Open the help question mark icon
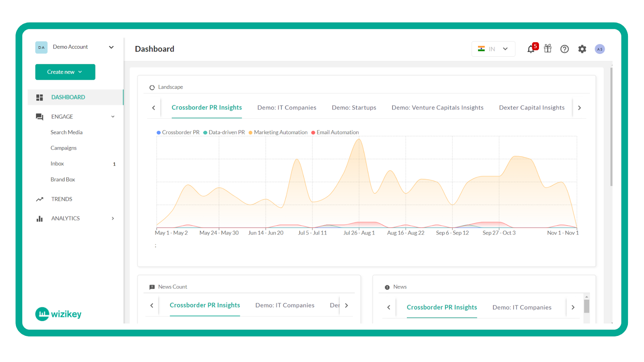The width and height of the screenshot is (644, 362). tap(565, 49)
